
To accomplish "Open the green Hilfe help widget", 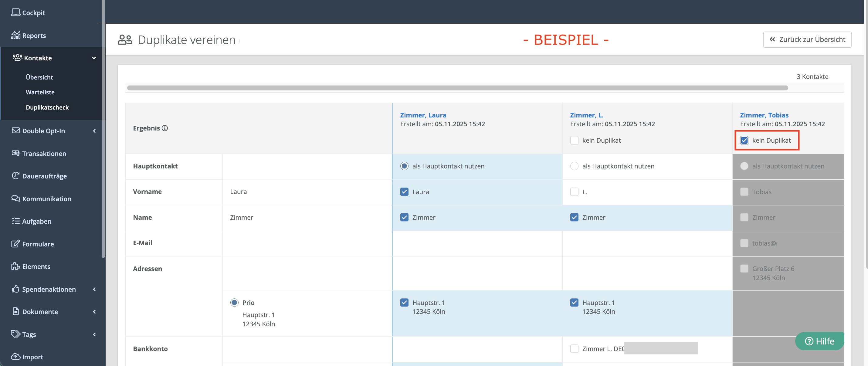I will [819, 341].
